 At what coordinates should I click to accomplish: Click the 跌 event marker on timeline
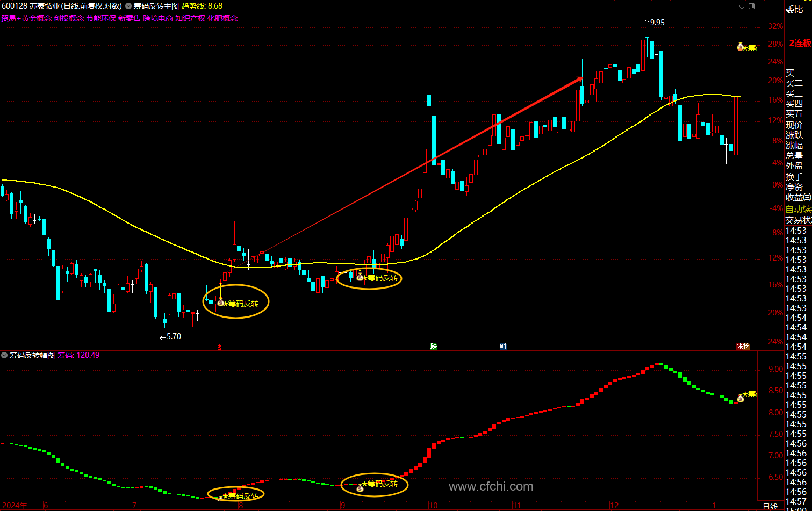click(x=433, y=346)
